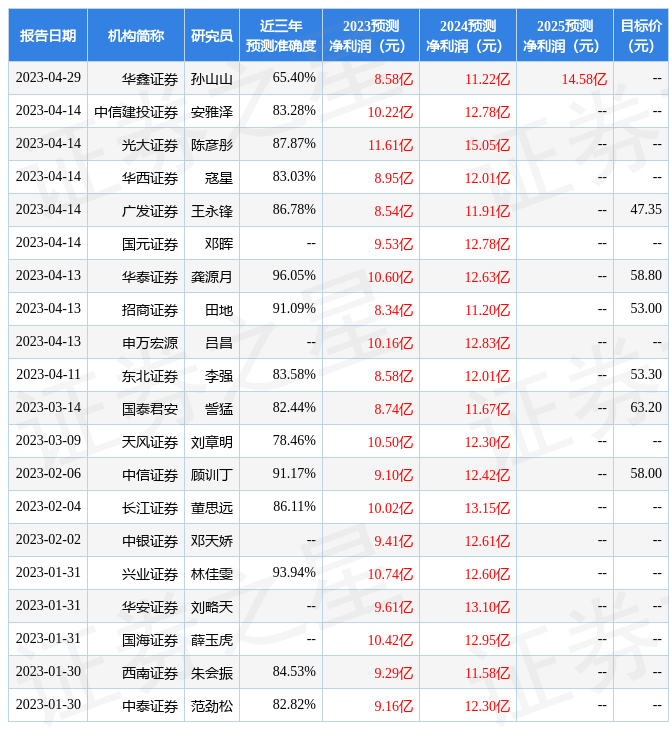Click the 63.20 target price

click(x=646, y=408)
